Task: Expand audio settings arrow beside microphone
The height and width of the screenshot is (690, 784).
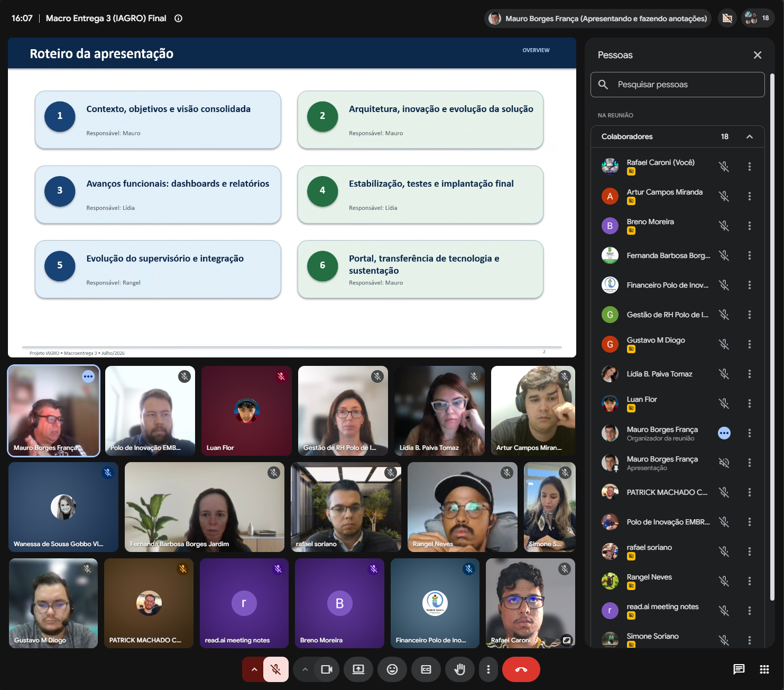Action: (254, 669)
